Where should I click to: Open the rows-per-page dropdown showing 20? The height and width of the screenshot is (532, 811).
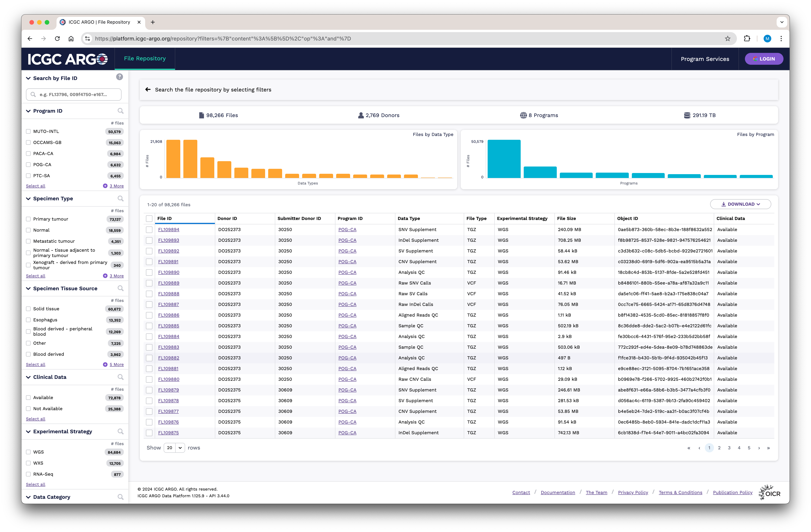(174, 448)
